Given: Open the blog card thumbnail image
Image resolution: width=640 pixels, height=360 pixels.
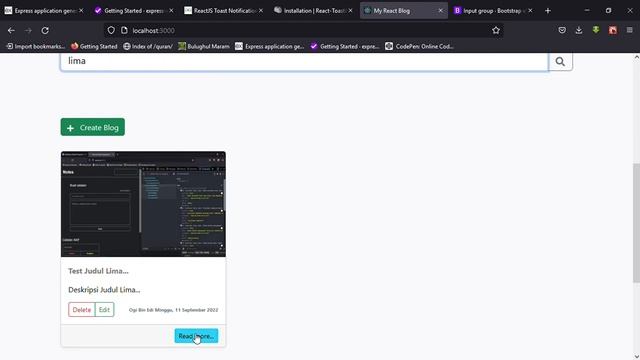Looking at the screenshot, I should coord(143,204).
